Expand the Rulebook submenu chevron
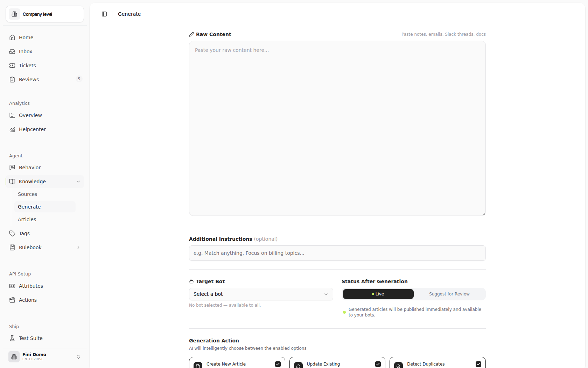Screen dimensions: 588x368 pyautogui.click(x=78, y=247)
